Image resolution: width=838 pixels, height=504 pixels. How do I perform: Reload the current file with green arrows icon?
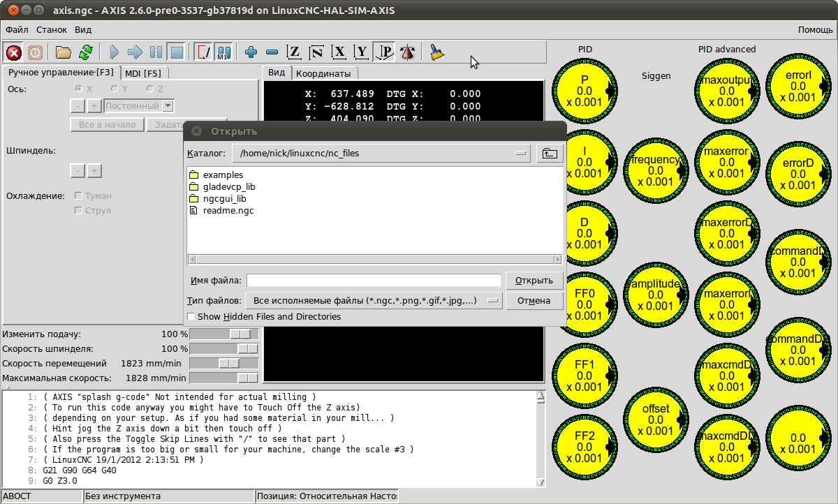click(85, 52)
